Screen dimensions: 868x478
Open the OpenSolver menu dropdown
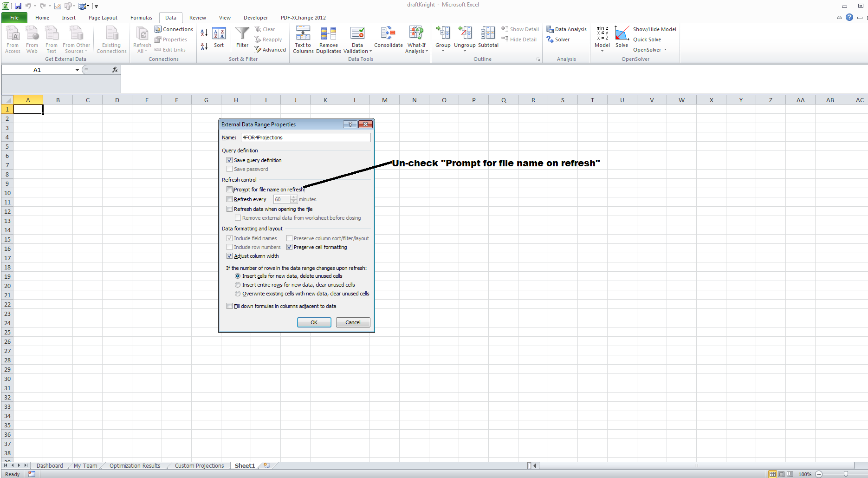tap(650, 50)
